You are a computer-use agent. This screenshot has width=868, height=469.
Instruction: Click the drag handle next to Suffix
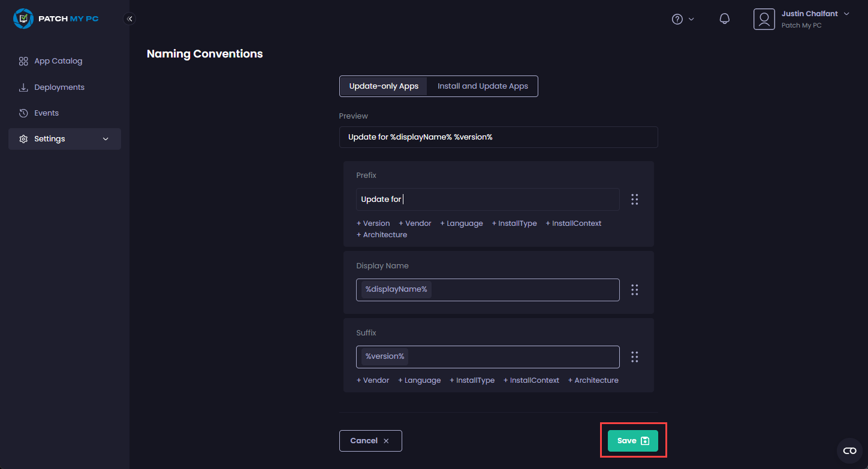click(634, 356)
